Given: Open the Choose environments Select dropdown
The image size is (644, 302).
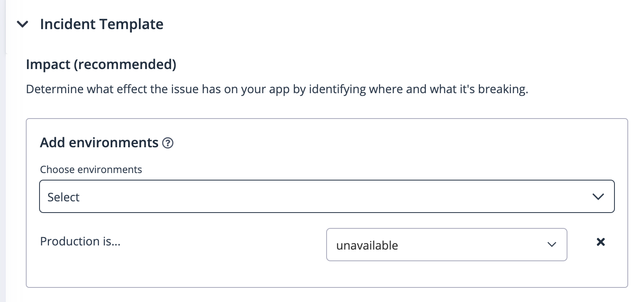Looking at the screenshot, I should click(327, 196).
